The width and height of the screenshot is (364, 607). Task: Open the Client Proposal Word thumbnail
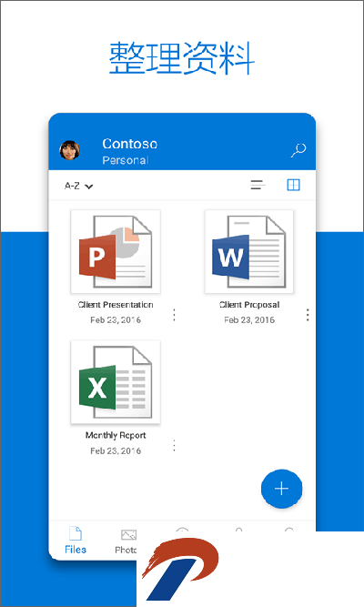249,251
